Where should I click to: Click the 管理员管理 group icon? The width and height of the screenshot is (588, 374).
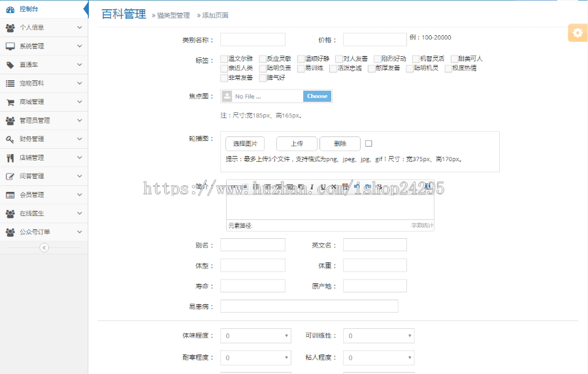click(10, 121)
